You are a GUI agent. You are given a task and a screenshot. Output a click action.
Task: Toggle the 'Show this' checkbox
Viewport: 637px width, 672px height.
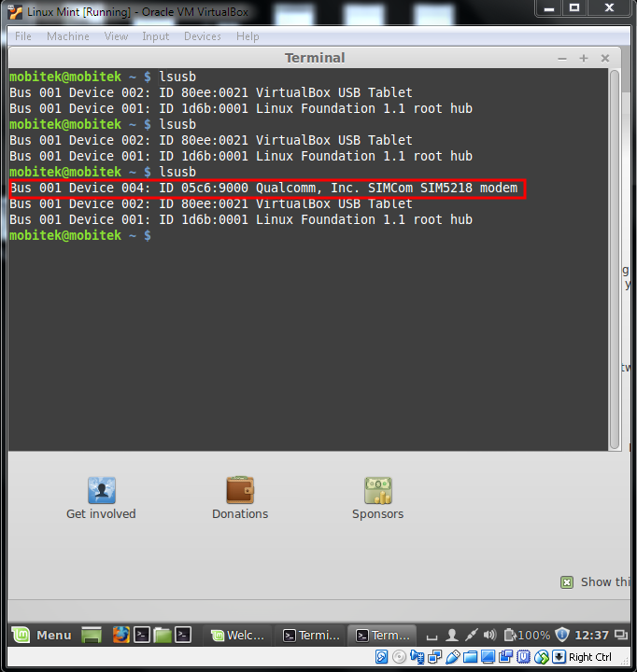567,582
